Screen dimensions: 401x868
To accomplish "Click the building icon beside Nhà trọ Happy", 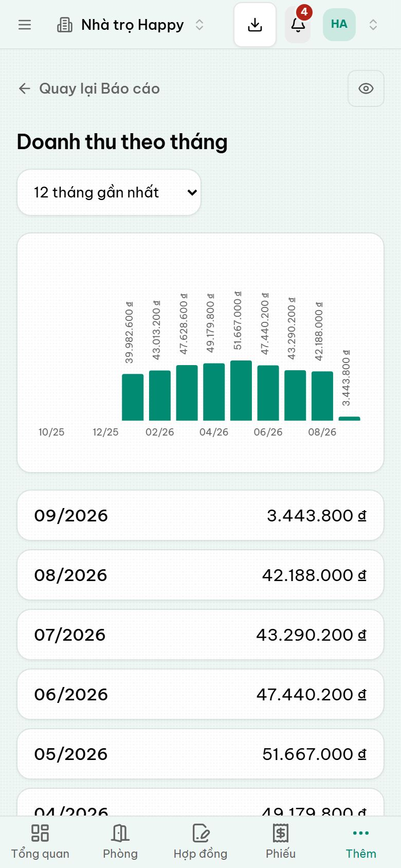I will [65, 25].
